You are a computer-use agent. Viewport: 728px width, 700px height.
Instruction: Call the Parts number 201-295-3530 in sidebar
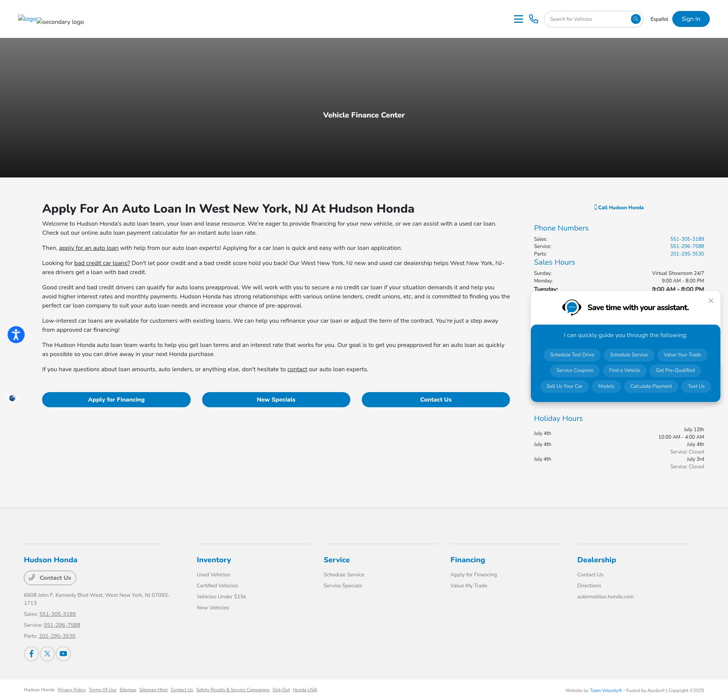(687, 254)
